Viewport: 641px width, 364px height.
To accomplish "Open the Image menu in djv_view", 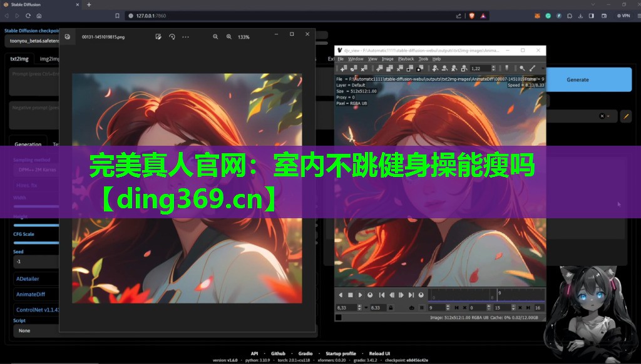I will 387,59.
